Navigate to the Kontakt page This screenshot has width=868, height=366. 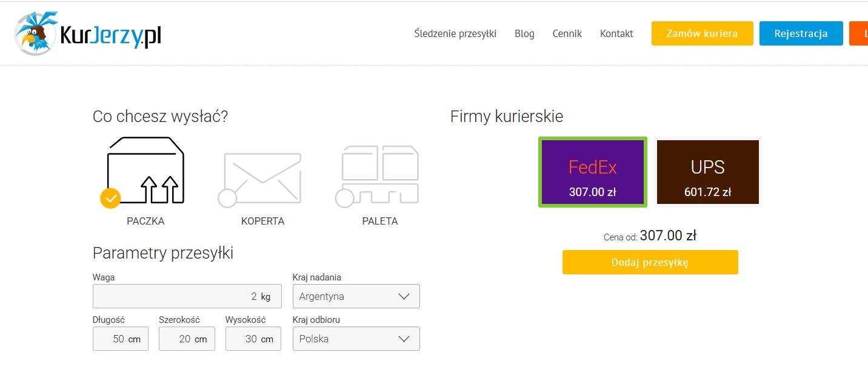pyautogui.click(x=616, y=33)
